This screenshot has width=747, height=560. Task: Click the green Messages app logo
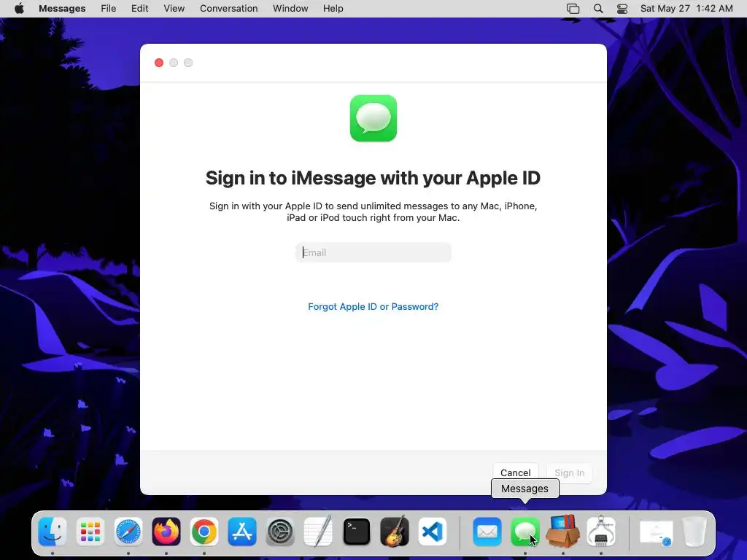373,118
